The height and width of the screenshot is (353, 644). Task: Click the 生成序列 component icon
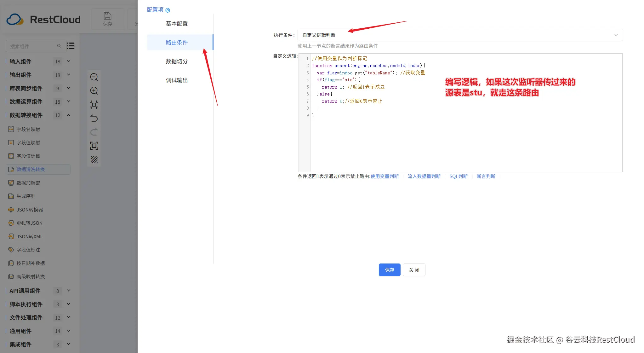(11, 196)
